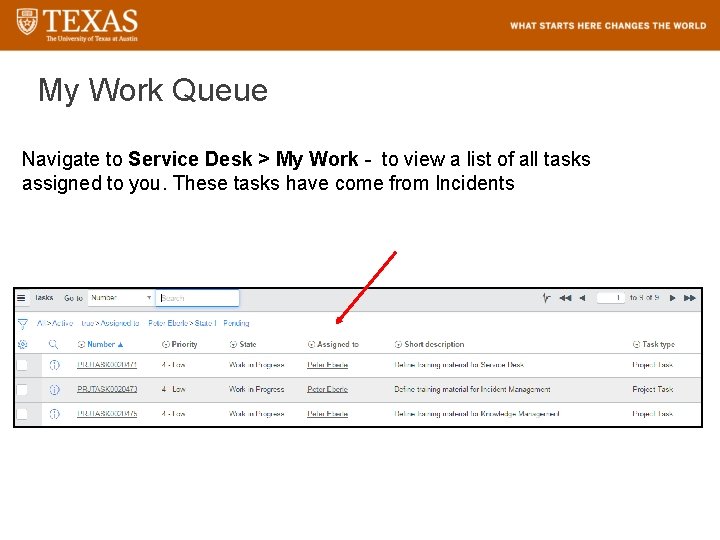Select checkbox for row PRJTASK0020473
720x540 pixels.
click(x=22, y=389)
